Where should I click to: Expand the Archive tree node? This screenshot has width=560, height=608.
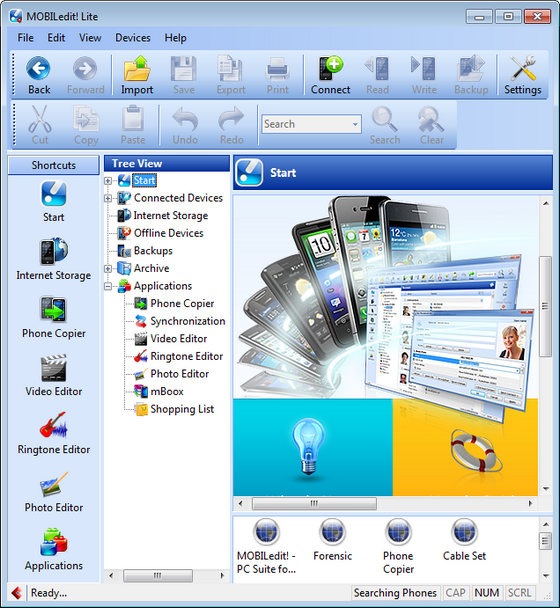click(x=108, y=268)
